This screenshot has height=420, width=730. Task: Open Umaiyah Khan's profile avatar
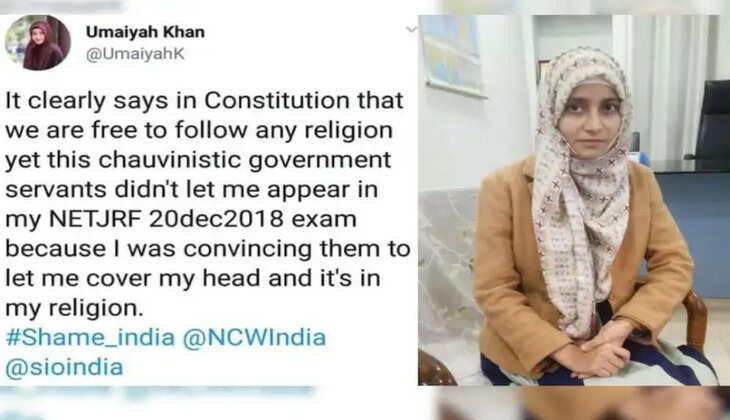(x=38, y=42)
